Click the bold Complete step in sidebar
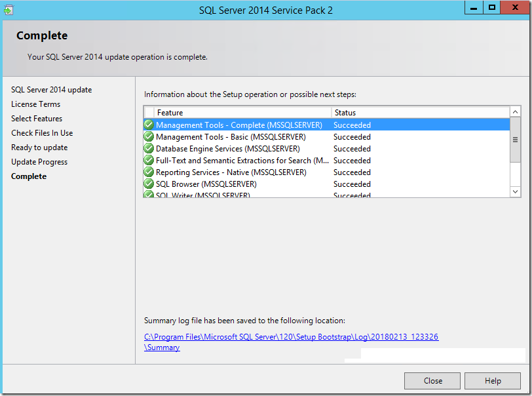Viewport: 532px width, 396px height. 29,176
